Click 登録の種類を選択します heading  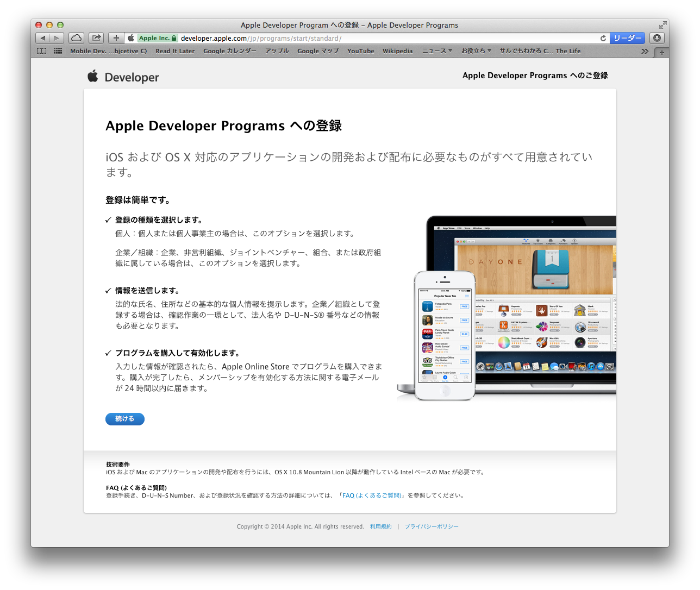click(158, 220)
